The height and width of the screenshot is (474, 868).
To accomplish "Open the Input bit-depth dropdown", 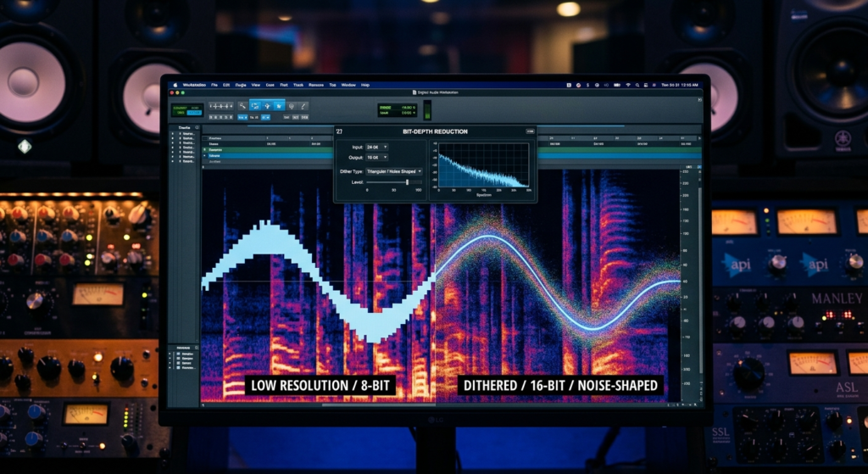I will pyautogui.click(x=376, y=147).
